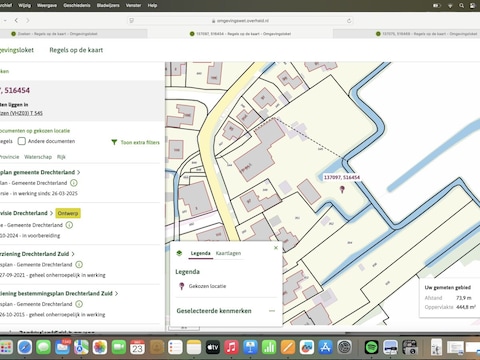The height and width of the screenshot is (360, 480).
Task: Switch to the Kaartlagen tab
Action: tap(228, 253)
